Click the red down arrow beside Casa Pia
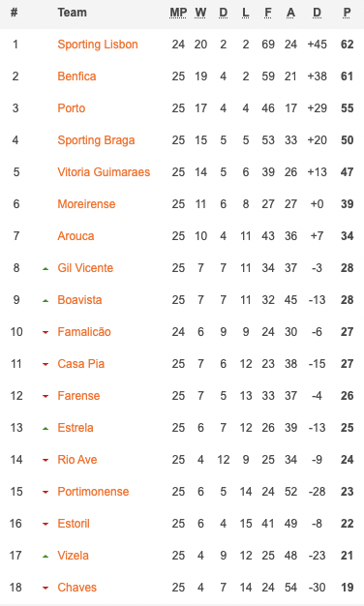The image size is (364, 606). click(45, 364)
